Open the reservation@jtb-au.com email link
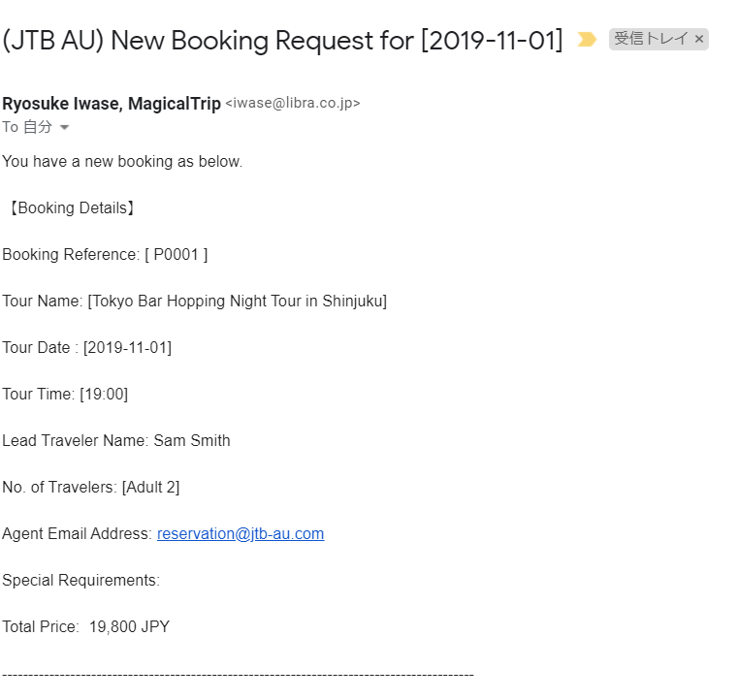 click(241, 534)
